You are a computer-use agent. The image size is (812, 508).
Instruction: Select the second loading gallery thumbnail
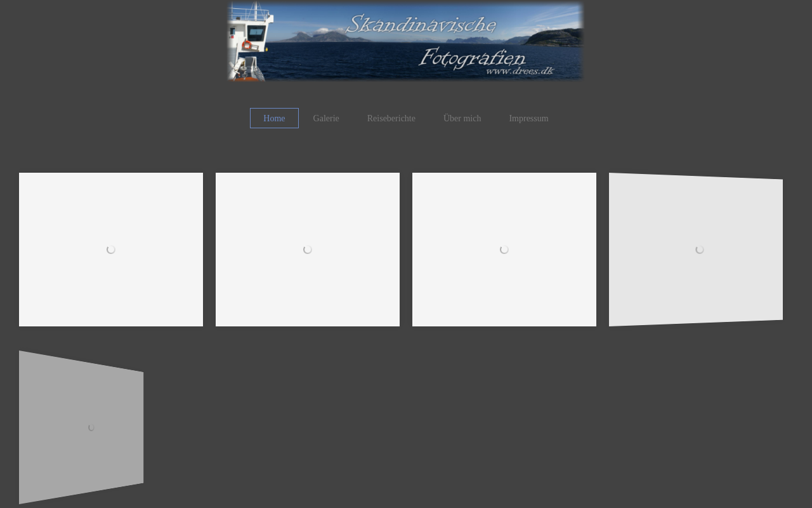(x=308, y=250)
